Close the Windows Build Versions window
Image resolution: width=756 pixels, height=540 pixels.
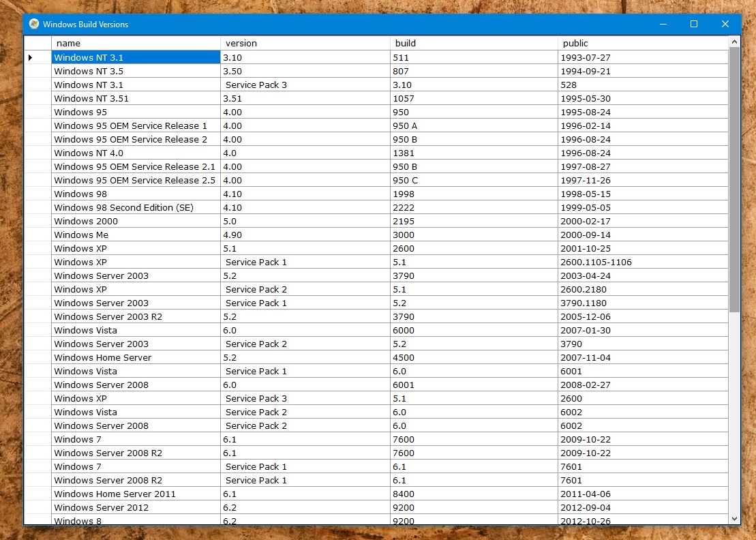click(725, 24)
